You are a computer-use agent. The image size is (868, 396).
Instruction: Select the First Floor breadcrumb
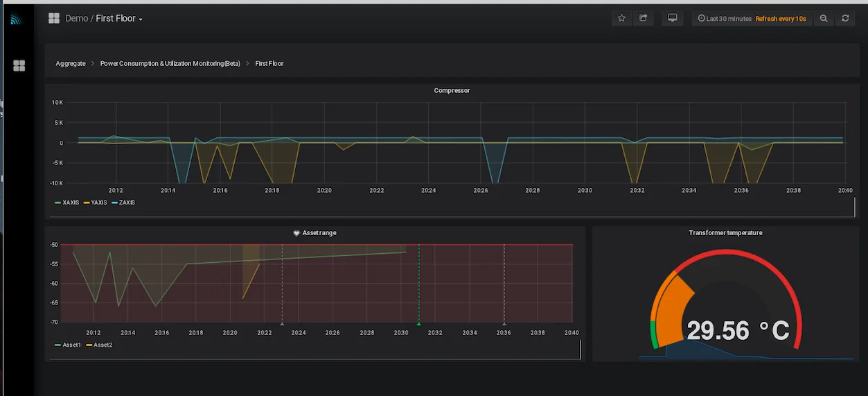[x=269, y=63]
